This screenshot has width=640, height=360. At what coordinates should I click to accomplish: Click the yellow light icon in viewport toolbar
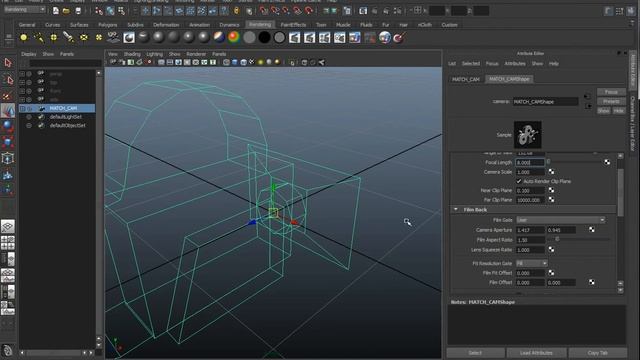260,62
